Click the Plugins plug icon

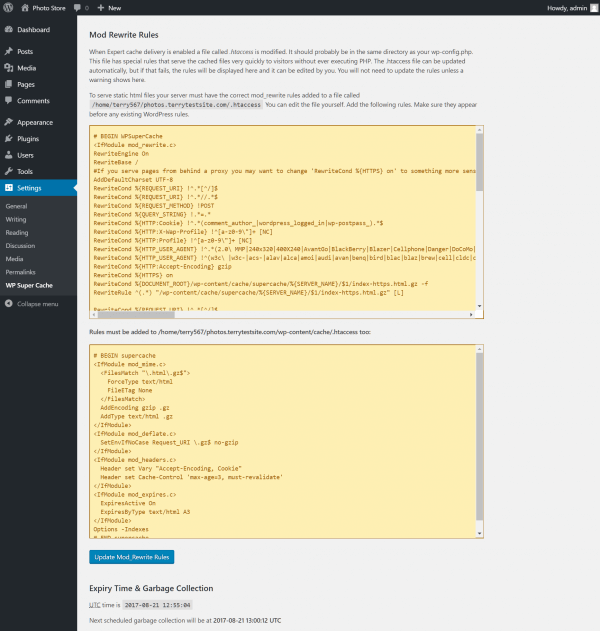point(9,138)
